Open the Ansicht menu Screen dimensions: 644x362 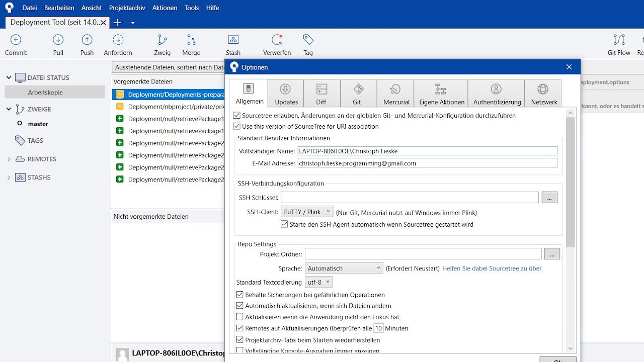click(92, 8)
